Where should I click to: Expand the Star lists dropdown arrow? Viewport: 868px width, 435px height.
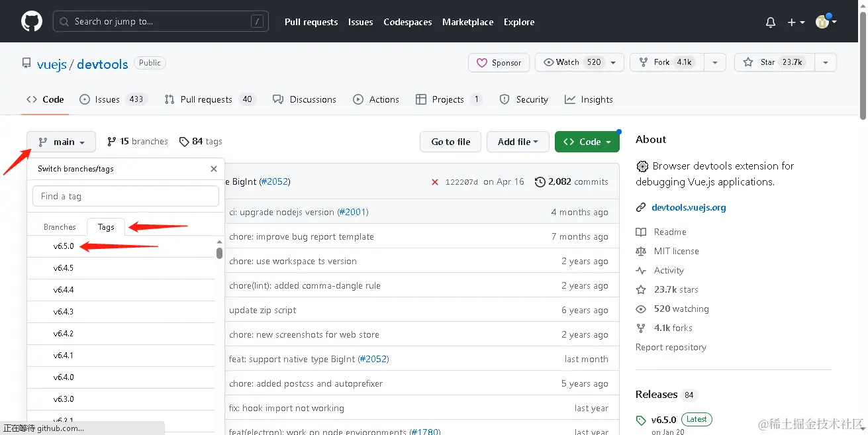(x=826, y=62)
